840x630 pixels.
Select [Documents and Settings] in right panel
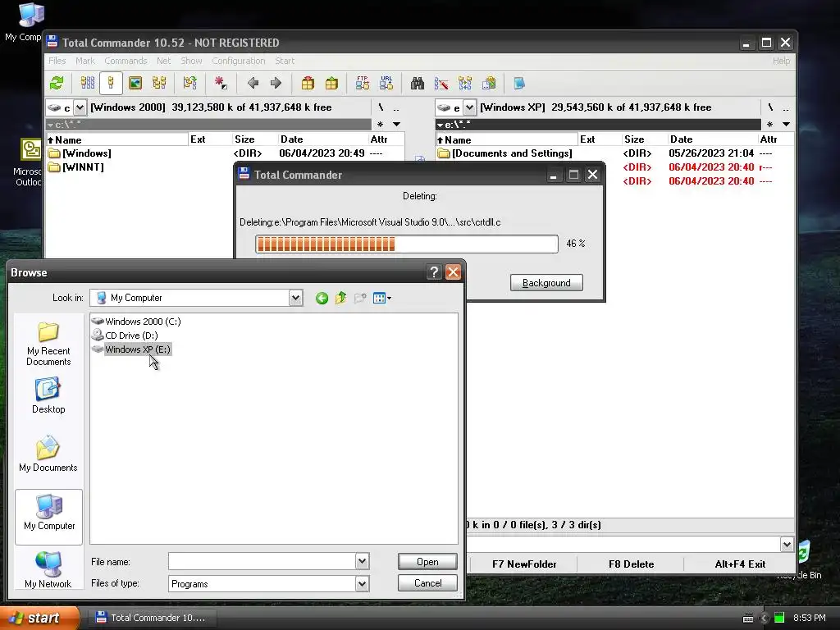pos(505,153)
